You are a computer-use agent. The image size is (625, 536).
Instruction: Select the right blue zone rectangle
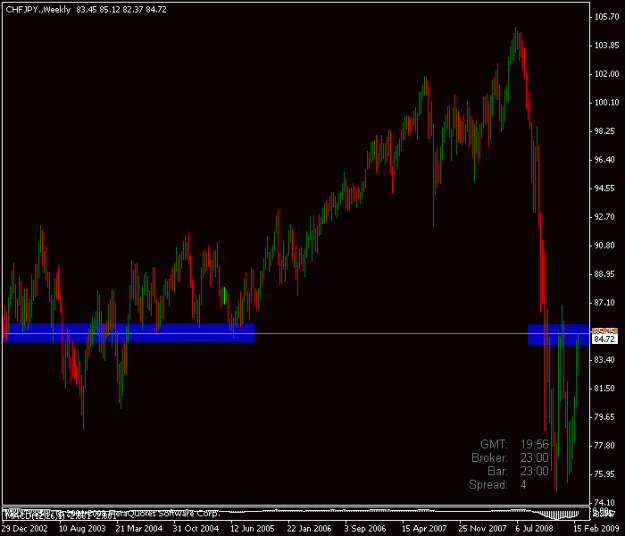pyautogui.click(x=558, y=334)
